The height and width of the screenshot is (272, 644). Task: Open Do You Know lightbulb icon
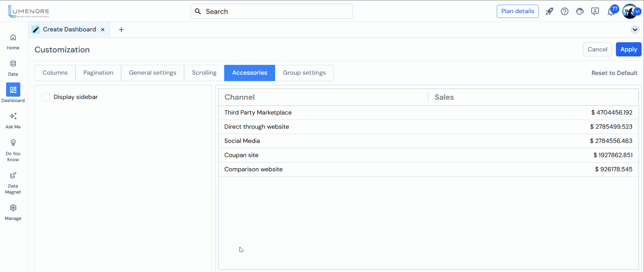point(13,143)
